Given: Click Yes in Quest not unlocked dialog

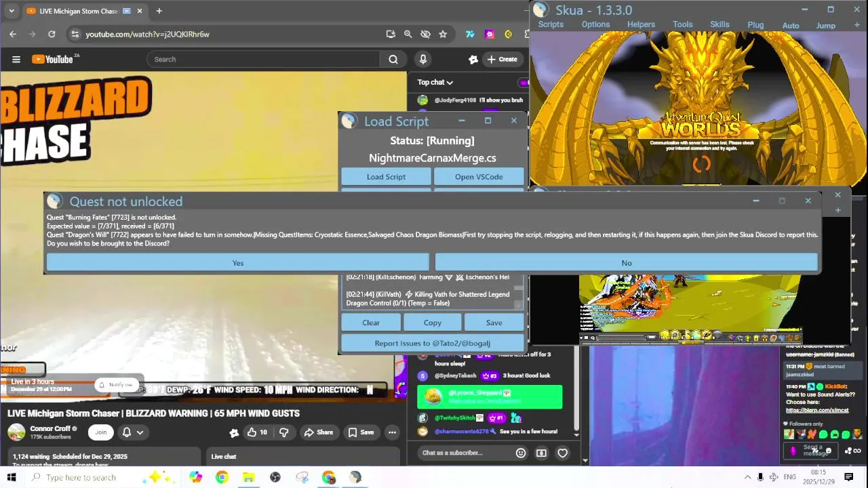Looking at the screenshot, I should [x=238, y=263].
